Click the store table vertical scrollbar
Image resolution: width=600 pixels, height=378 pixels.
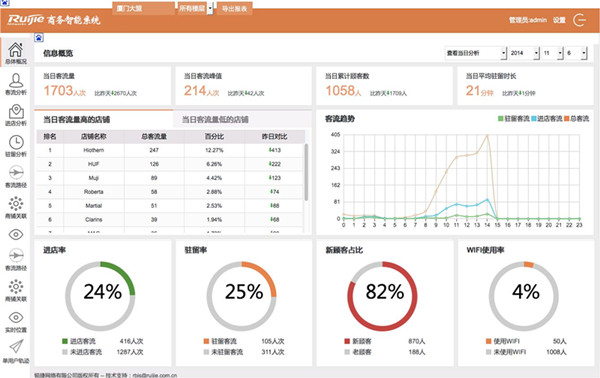click(306, 172)
